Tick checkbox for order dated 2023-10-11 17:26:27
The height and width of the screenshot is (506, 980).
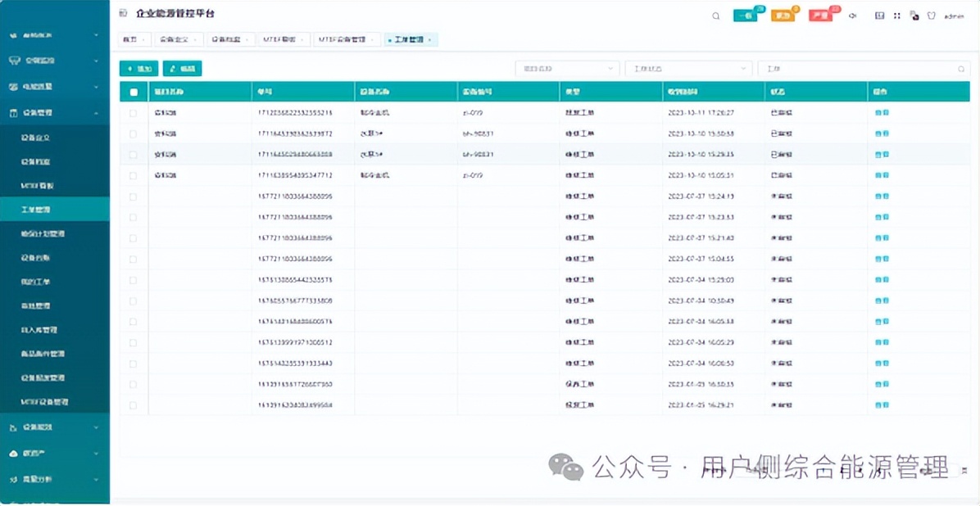[133, 113]
